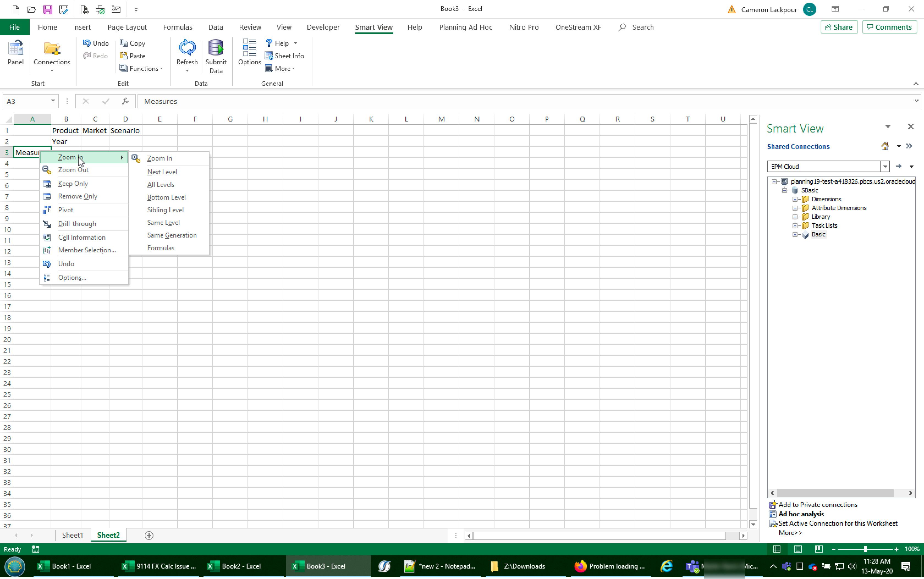Click the Submit Data icon
The width and height of the screenshot is (924, 579).
(216, 56)
